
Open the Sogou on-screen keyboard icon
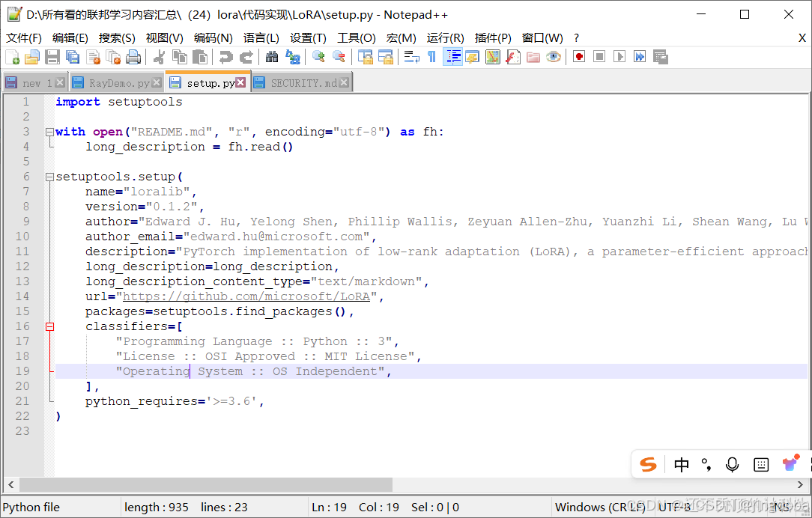761,464
